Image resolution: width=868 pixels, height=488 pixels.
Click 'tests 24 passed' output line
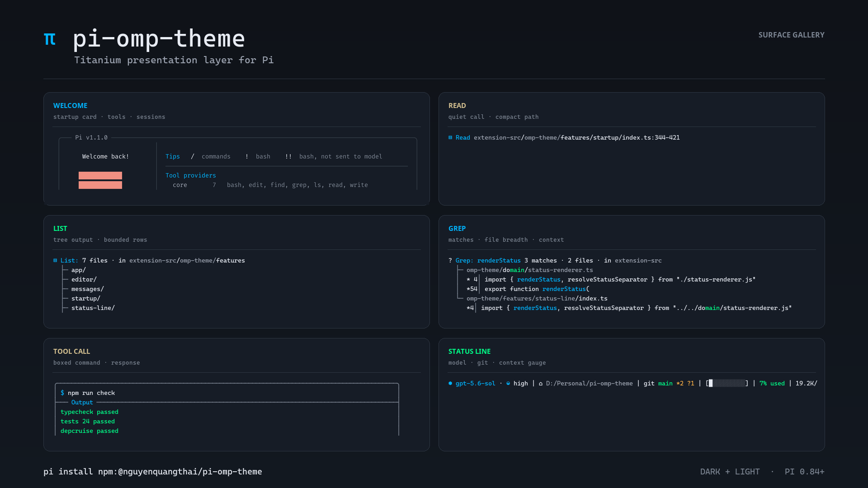[x=88, y=422]
